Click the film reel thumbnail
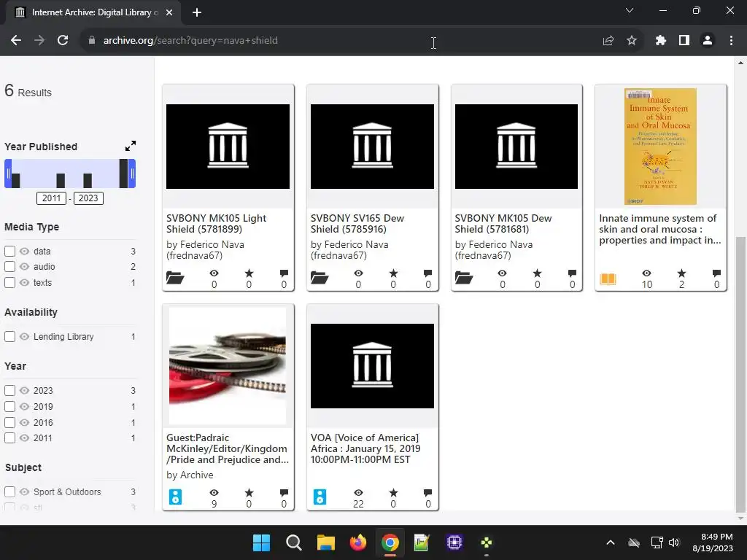 [x=228, y=366]
